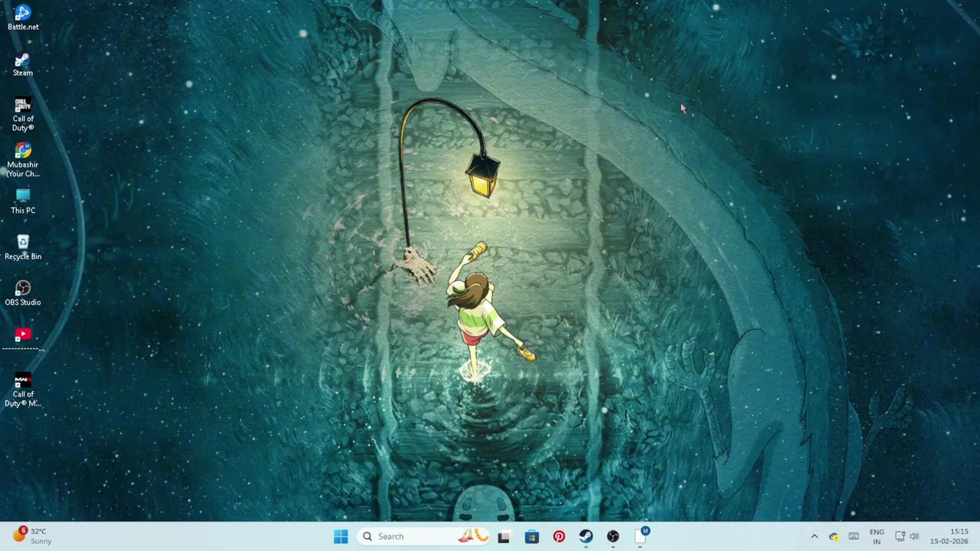Click the taskbar Search box
Viewport: 980px width, 551px height.
pyautogui.click(x=424, y=536)
